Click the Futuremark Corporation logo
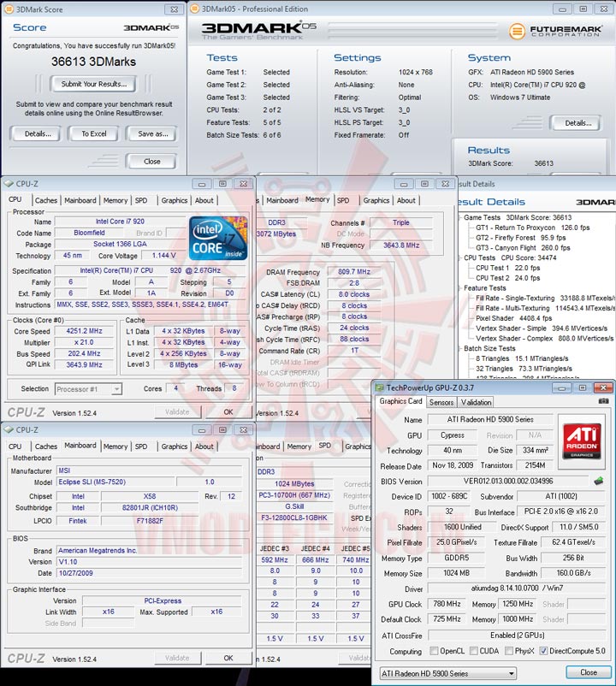616x686 pixels. click(x=555, y=31)
